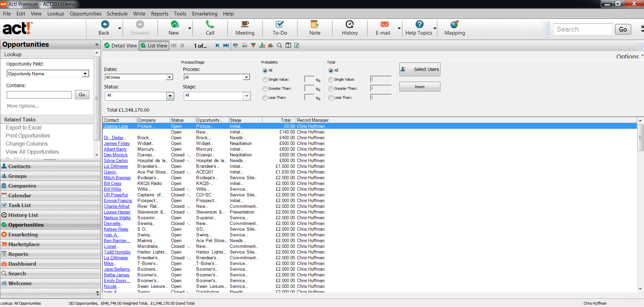Select Total Less Than radio
The width and height of the screenshot is (644, 307).
pos(331,98)
